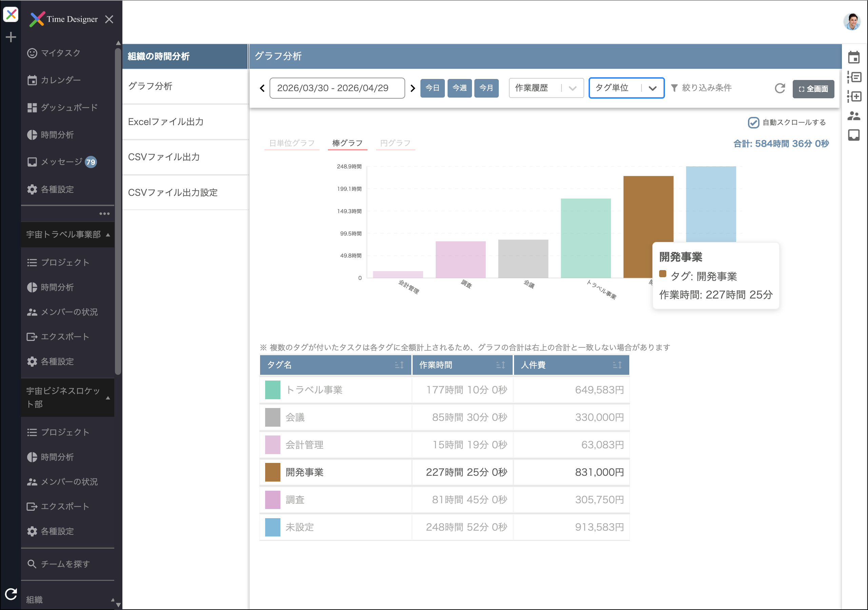Click the Time Designer app icon in the rail
This screenshot has width=868, height=610.
[11, 15]
